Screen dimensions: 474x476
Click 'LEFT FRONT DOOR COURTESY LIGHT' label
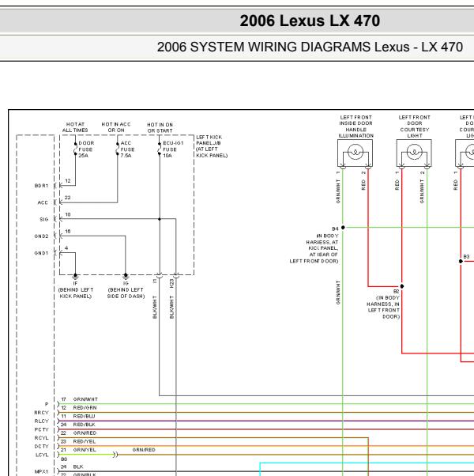(415, 127)
